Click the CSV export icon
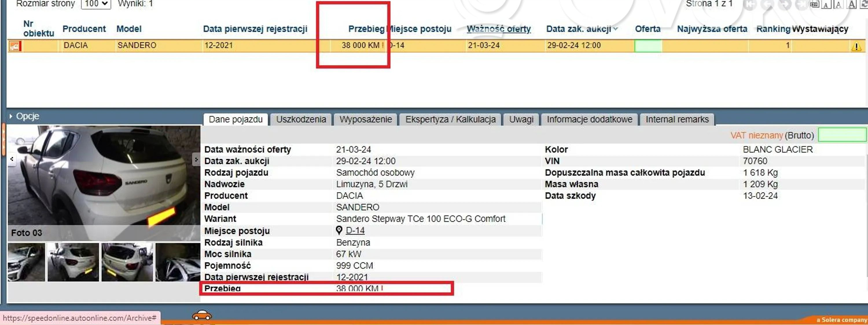This screenshot has height=325, width=868. [814, 4]
